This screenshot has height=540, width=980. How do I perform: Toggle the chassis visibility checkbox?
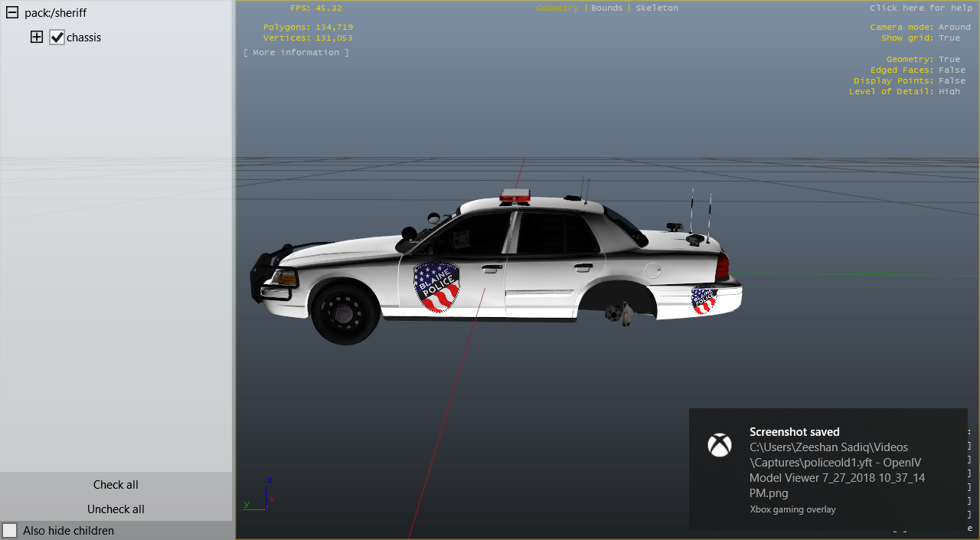57,38
